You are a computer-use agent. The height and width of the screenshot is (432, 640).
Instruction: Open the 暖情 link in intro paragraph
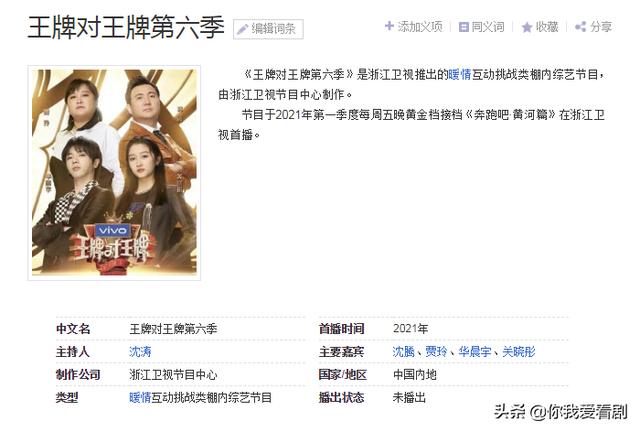(x=460, y=74)
